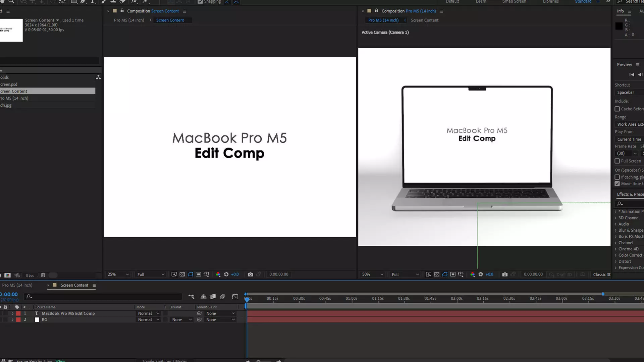Open composition mini-flowchart in timeline
This screenshot has height=362, width=644.
coord(191,297)
